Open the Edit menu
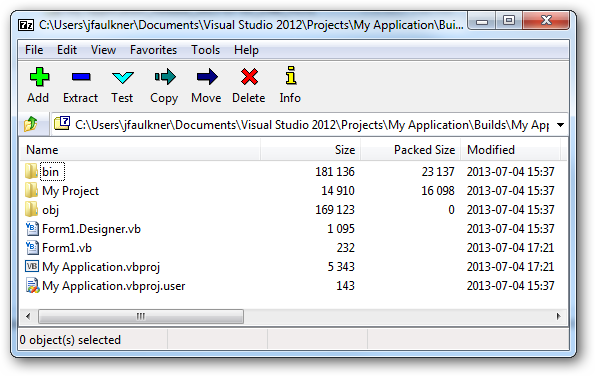This screenshot has height=376, width=595. click(x=67, y=50)
